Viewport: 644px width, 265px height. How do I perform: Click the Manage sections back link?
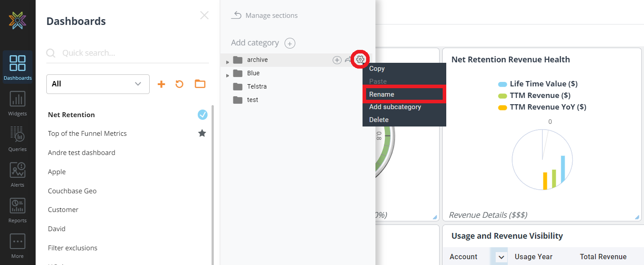[x=265, y=16]
